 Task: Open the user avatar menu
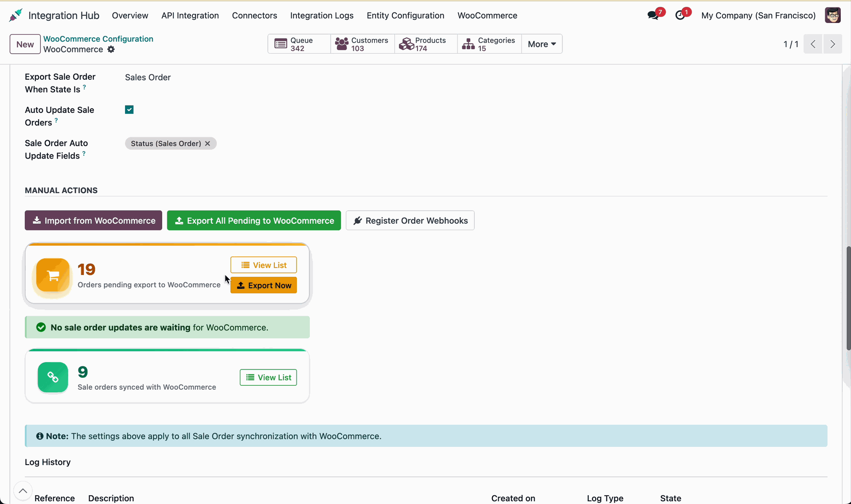pyautogui.click(x=832, y=16)
